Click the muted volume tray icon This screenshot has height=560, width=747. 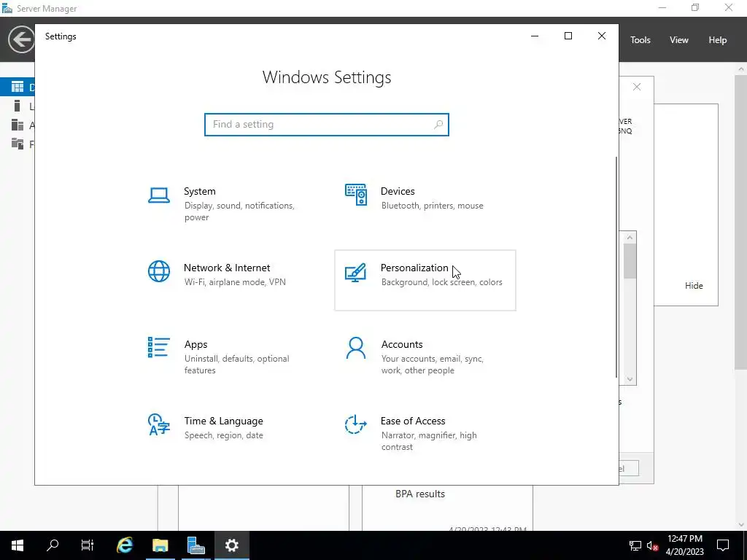click(653, 545)
